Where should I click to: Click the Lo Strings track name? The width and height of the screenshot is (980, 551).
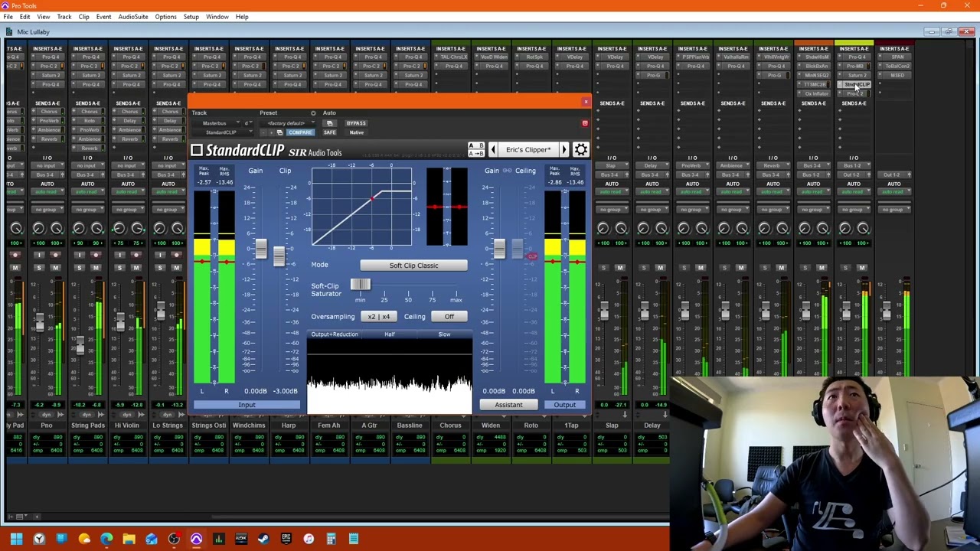(168, 425)
